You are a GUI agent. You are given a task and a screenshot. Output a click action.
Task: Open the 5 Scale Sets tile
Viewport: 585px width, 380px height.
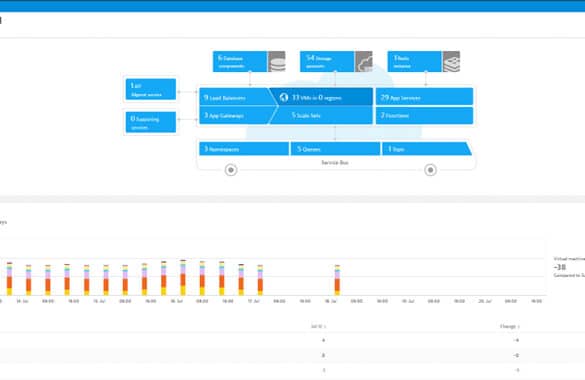pyautogui.click(x=322, y=115)
